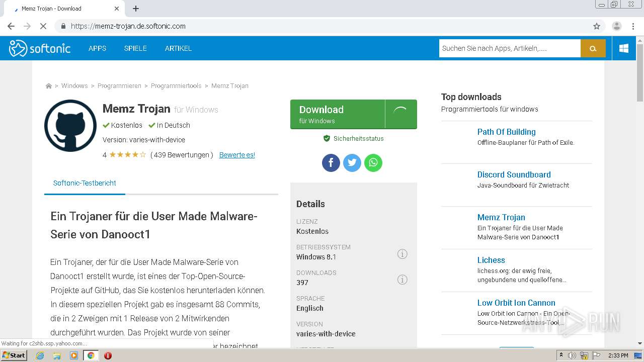Click the Bewerte es! link

tap(237, 155)
